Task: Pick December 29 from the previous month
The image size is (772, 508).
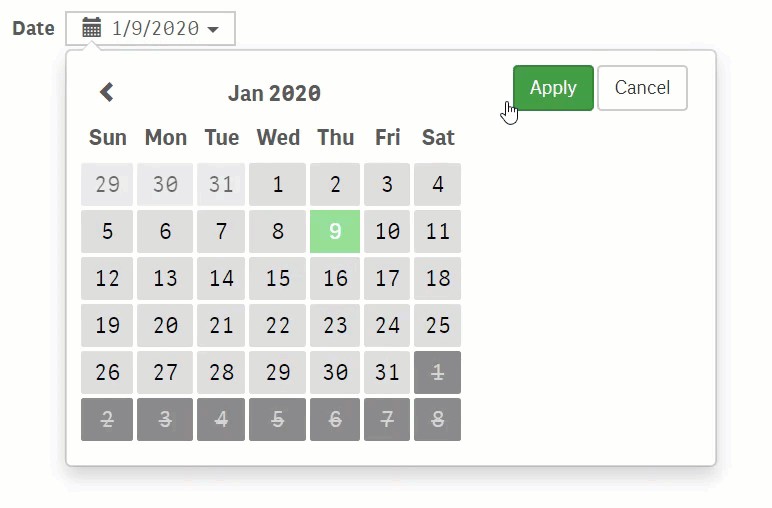Action: tap(107, 184)
